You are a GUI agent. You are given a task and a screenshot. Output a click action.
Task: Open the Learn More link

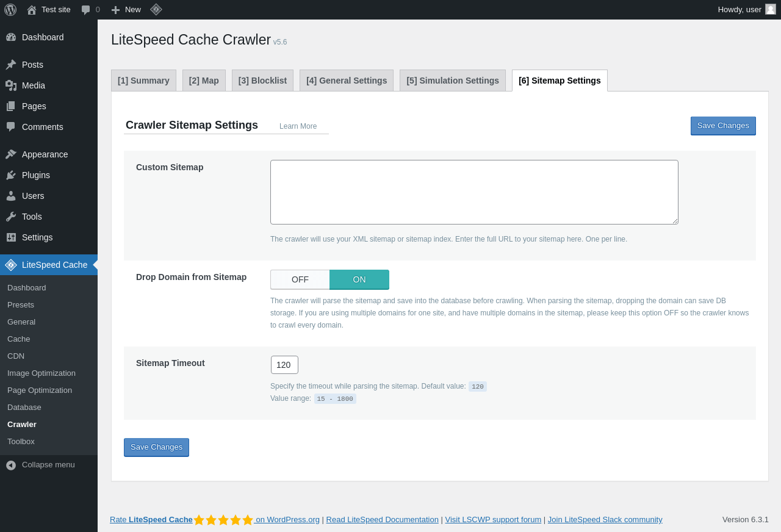(298, 126)
